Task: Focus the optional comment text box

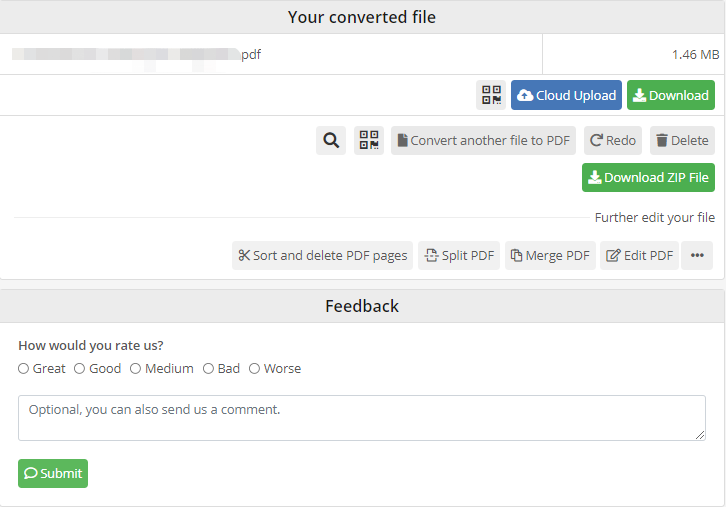Action: pyautogui.click(x=362, y=418)
